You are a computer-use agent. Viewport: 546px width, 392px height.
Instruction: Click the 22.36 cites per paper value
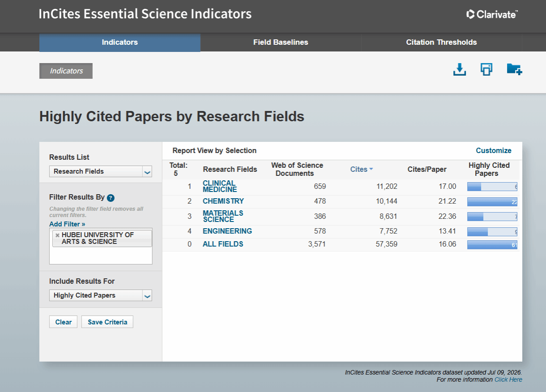click(x=448, y=216)
